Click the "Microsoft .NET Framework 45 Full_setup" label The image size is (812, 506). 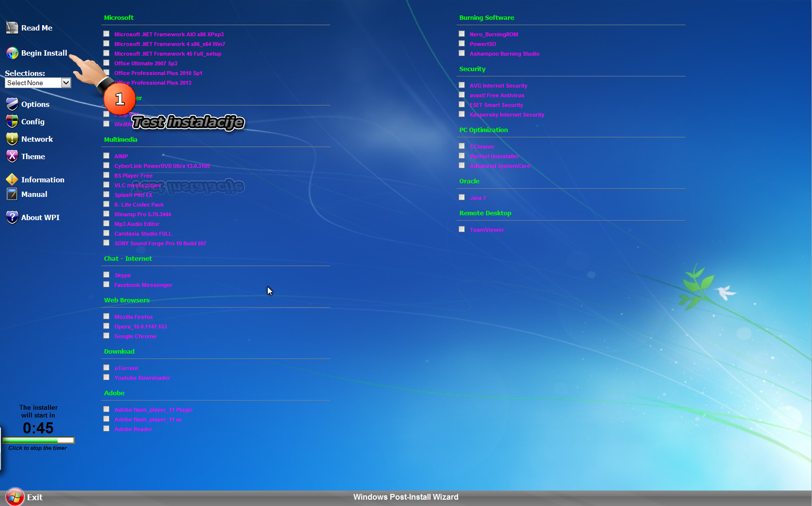tap(168, 54)
